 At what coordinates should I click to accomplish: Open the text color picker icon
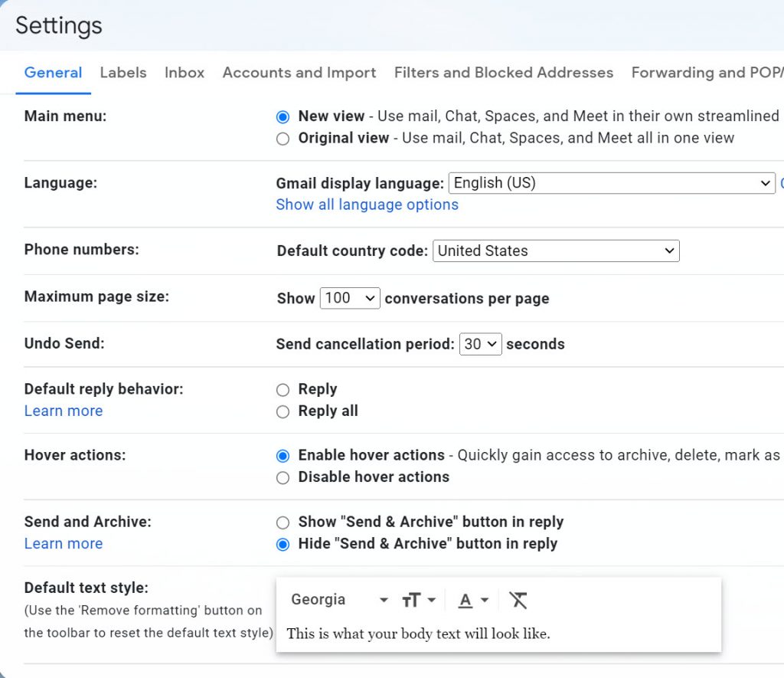[473, 599]
